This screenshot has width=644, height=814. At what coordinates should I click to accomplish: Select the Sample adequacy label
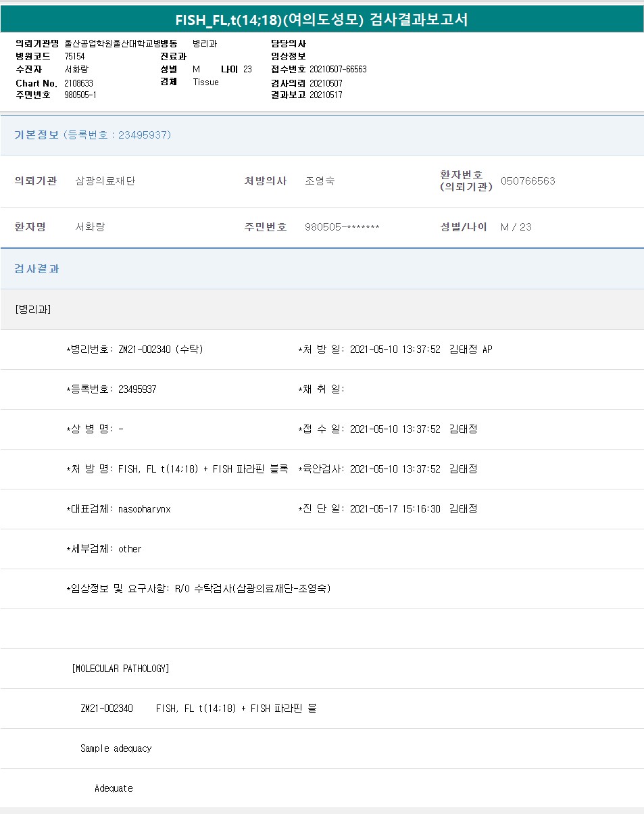tap(116, 748)
